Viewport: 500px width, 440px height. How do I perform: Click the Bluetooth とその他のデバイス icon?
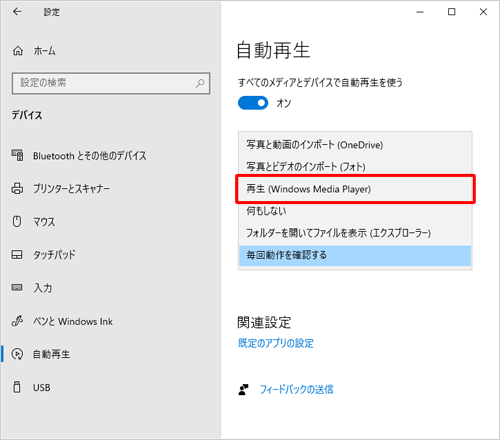pyautogui.click(x=17, y=155)
